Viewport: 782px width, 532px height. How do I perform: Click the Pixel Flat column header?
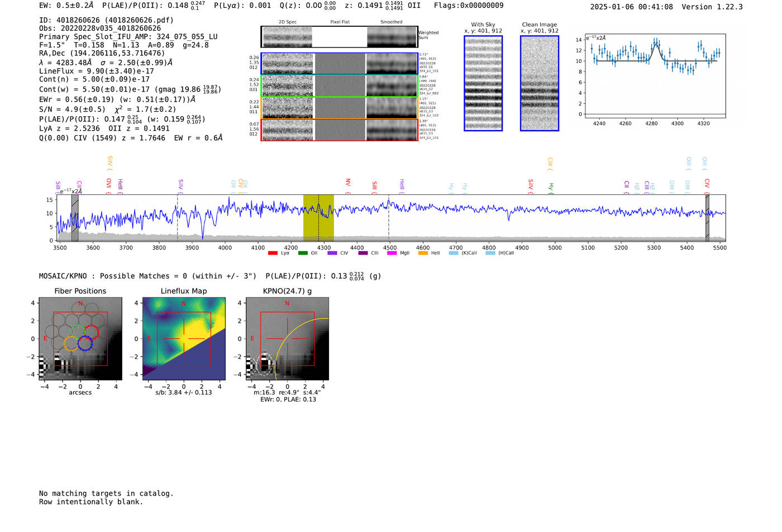(x=340, y=22)
